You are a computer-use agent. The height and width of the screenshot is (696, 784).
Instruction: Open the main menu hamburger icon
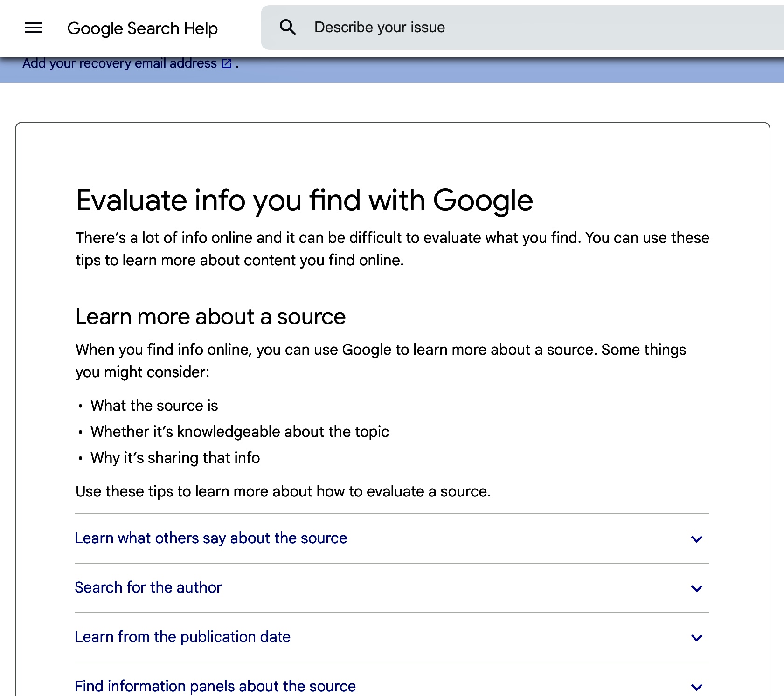(x=34, y=28)
